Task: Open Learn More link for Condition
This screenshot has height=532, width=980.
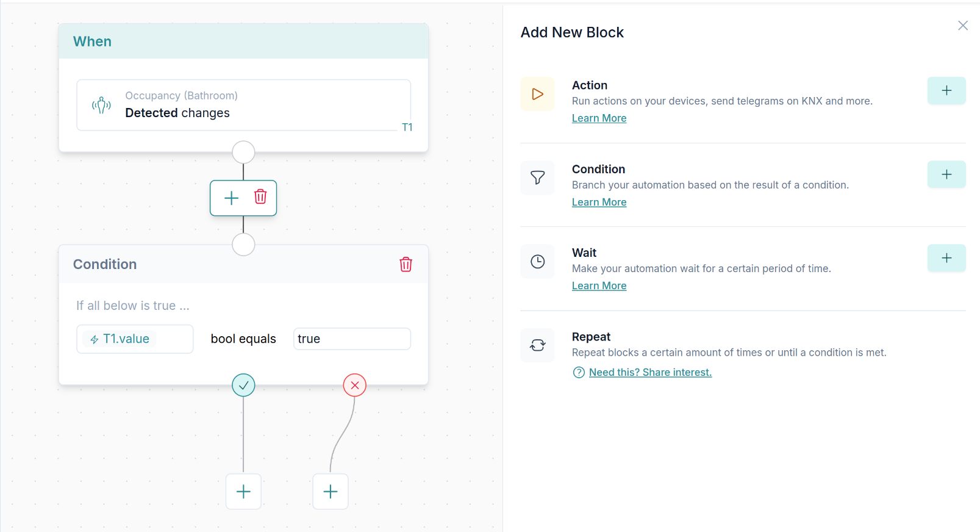Action: click(599, 202)
